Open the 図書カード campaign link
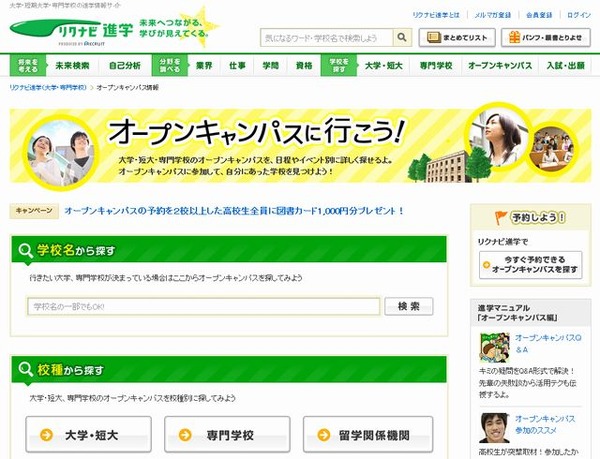Viewport: 600px width, 459px height. point(234,211)
